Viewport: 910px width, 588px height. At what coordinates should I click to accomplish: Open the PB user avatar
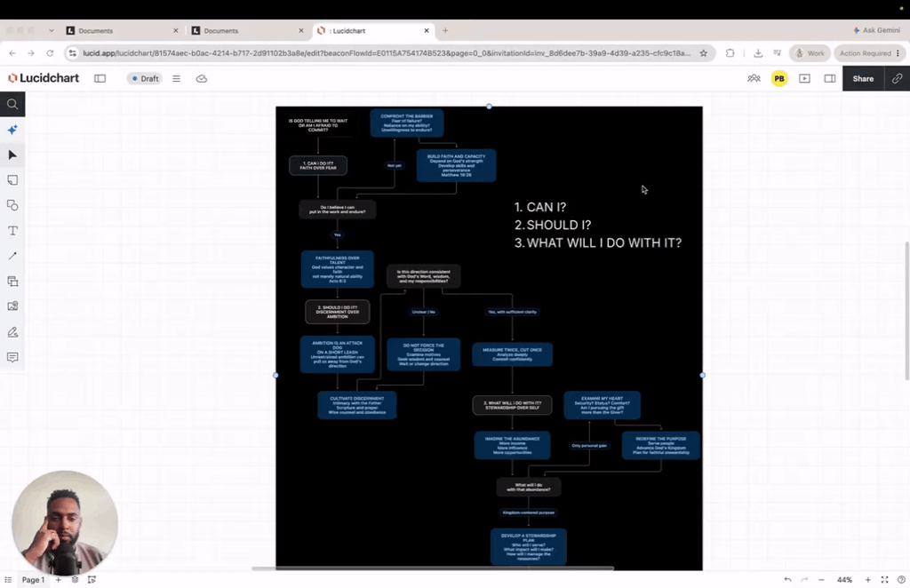pos(778,78)
